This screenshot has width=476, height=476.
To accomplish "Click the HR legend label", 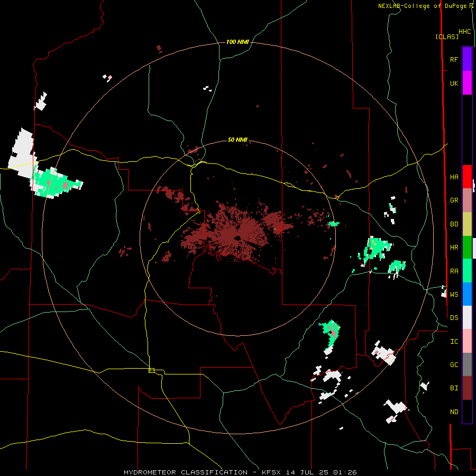I will (x=454, y=248).
